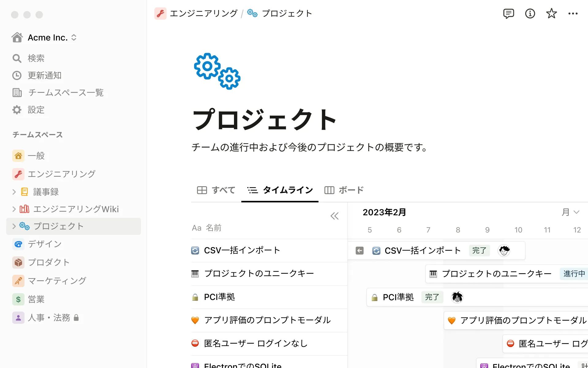
Task: Open 更新通知 clock item
Action: 44,75
